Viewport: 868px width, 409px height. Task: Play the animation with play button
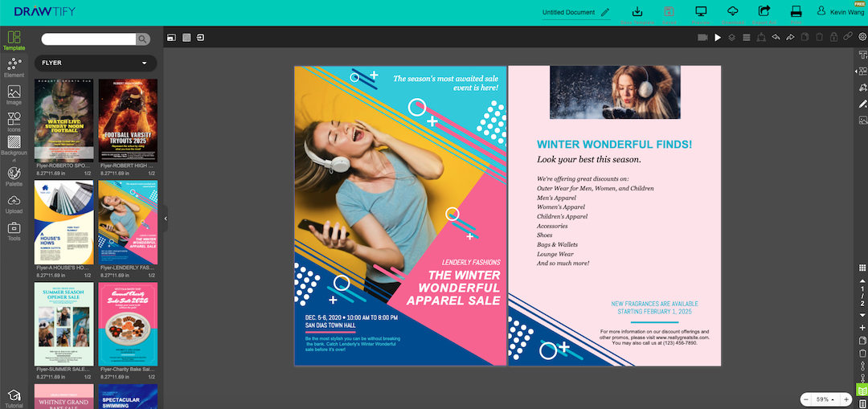[718, 38]
